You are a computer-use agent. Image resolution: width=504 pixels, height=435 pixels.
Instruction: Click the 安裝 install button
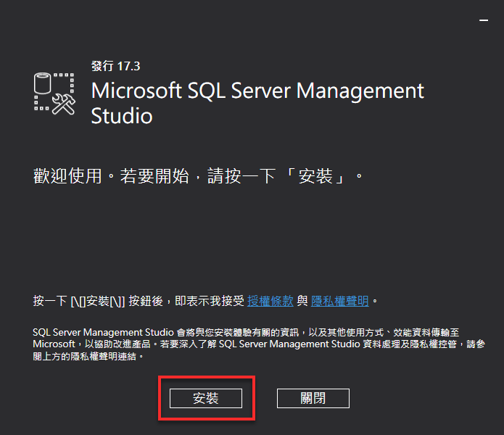pyautogui.click(x=206, y=398)
